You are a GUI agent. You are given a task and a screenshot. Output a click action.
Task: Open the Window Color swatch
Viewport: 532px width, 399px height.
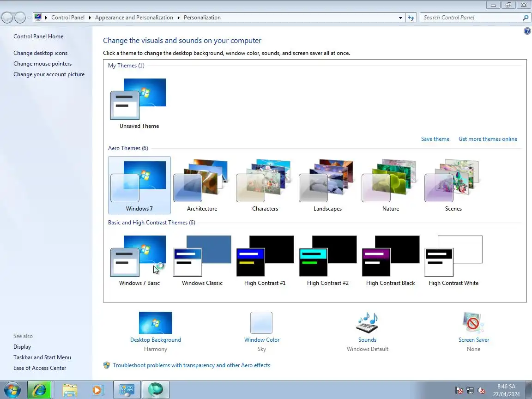[x=261, y=323]
